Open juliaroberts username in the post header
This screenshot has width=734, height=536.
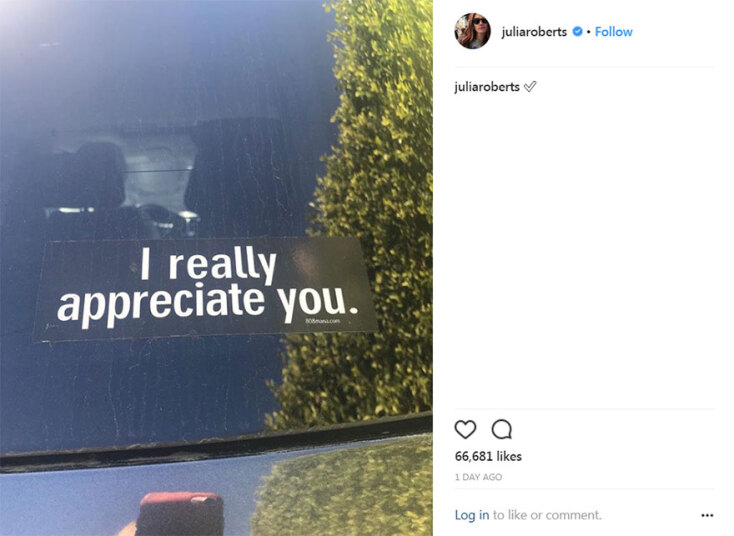pyautogui.click(x=534, y=32)
